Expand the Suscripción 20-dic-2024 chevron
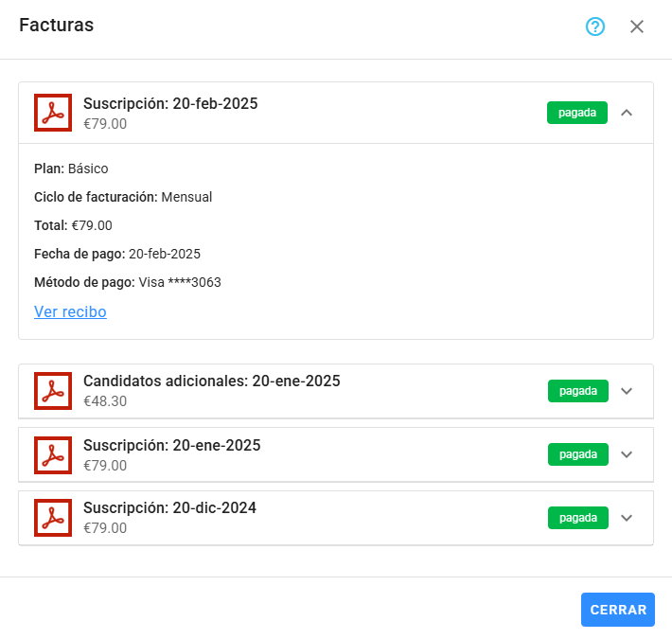672x639 pixels. tap(626, 518)
